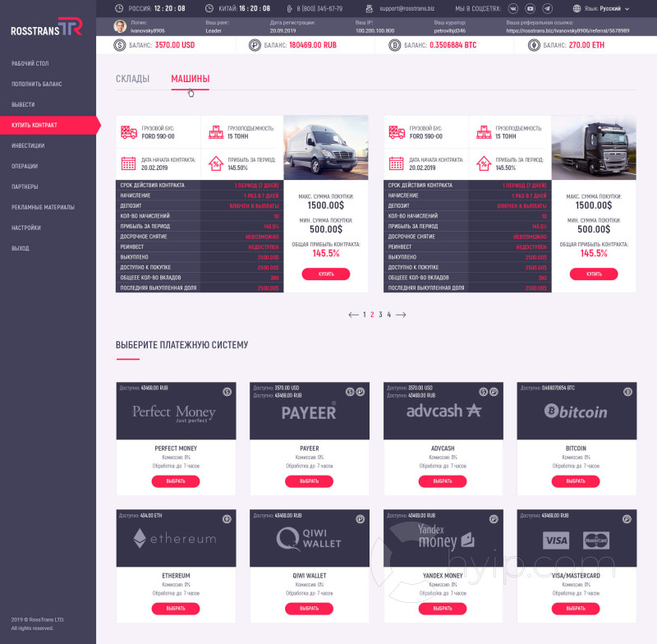Screen dimensions: 657x644
Task: Open the YouTube channel icon
Action: tap(530, 8)
